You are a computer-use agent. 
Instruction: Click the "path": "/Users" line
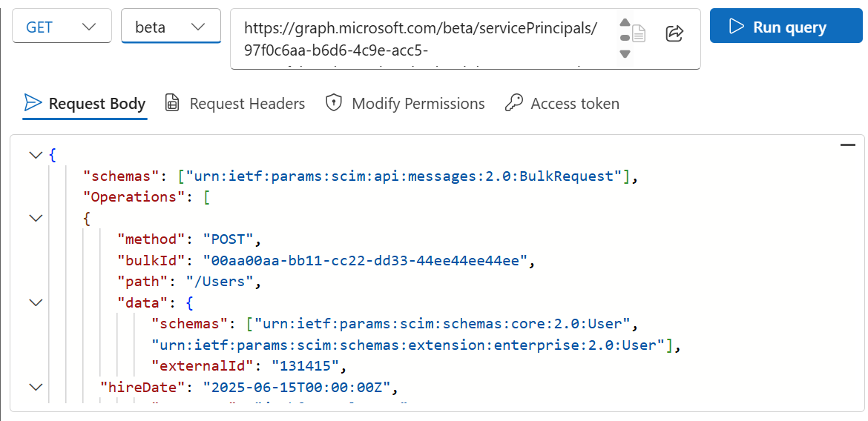tap(188, 282)
